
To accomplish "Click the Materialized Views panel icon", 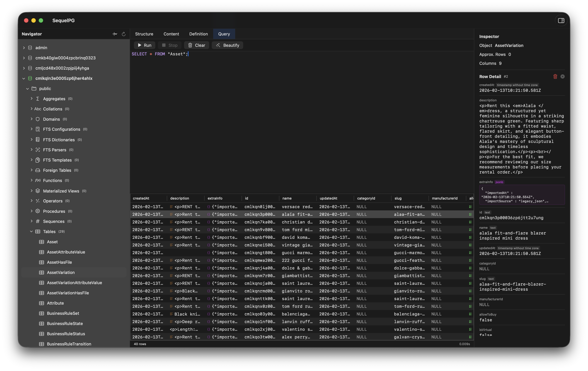I will click(38, 191).
